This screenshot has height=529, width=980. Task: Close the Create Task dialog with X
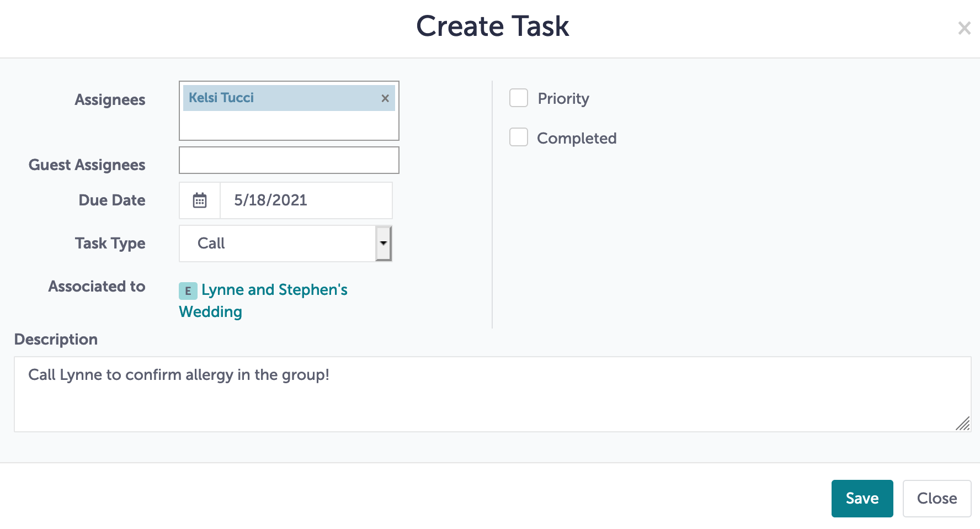[964, 28]
